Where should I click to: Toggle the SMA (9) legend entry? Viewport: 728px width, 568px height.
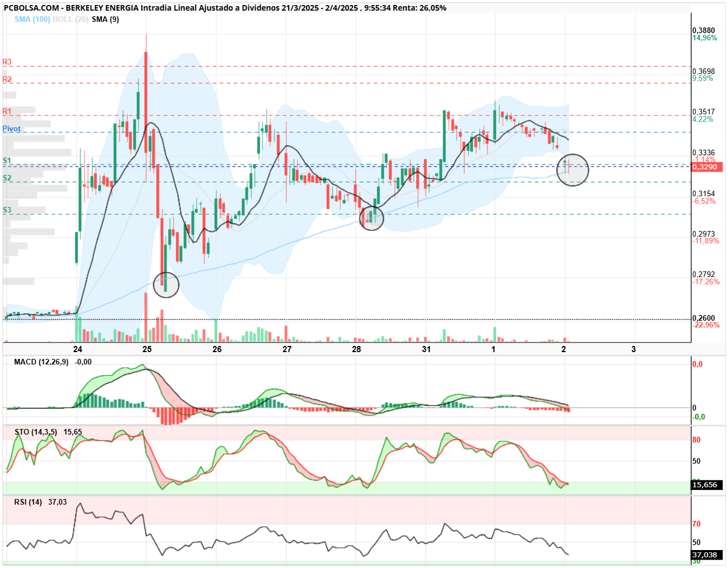105,19
